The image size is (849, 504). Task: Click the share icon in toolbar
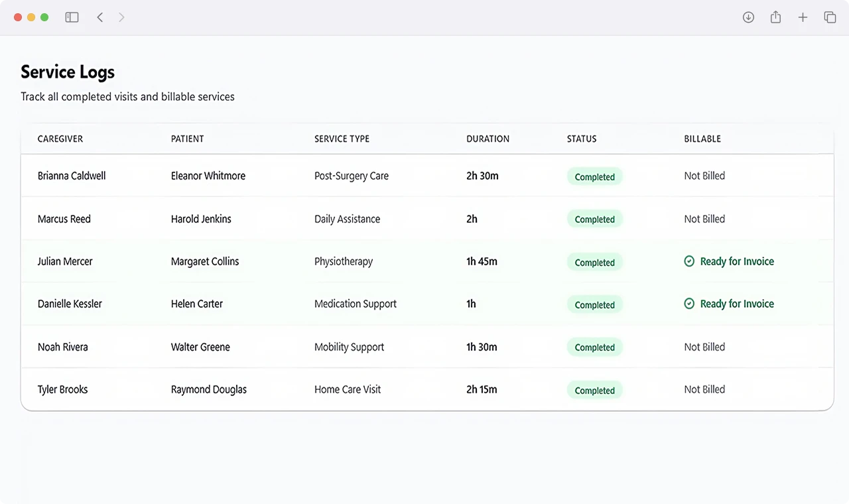coord(775,17)
